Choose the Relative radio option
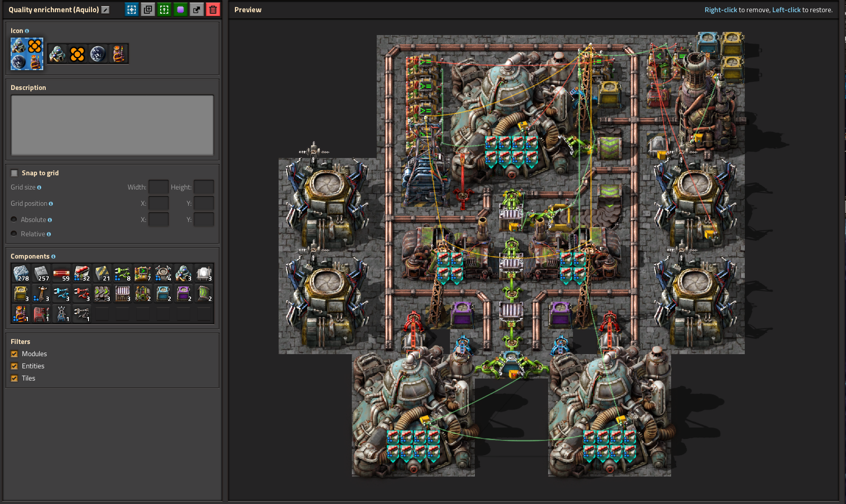The height and width of the screenshot is (504, 846). pyautogui.click(x=14, y=234)
